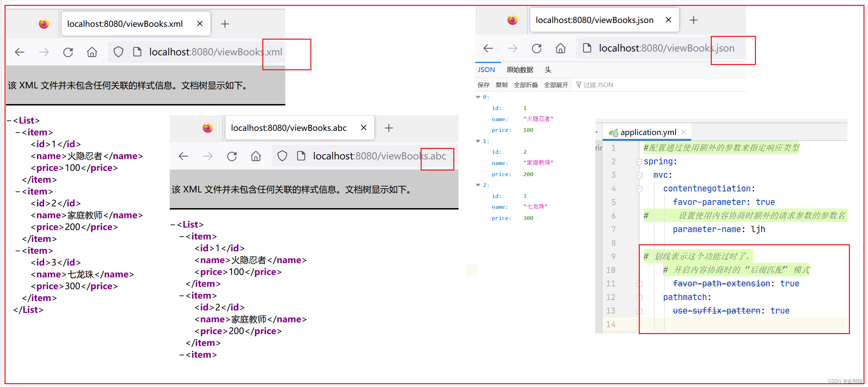868x387 pixels.
Task: Click back arrow in viewBooks.xml browser window
Action: [19, 52]
